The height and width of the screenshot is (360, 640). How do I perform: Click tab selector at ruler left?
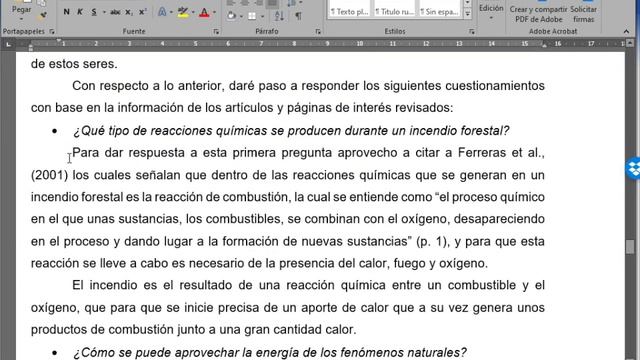[8, 44]
